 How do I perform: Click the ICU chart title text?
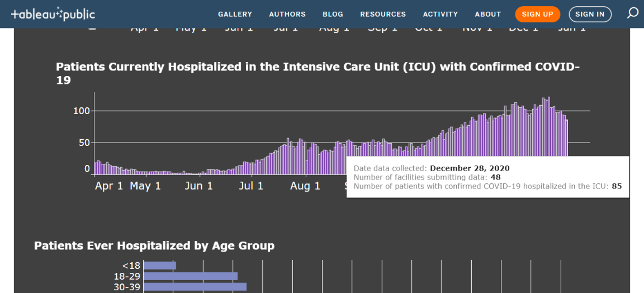(318, 74)
